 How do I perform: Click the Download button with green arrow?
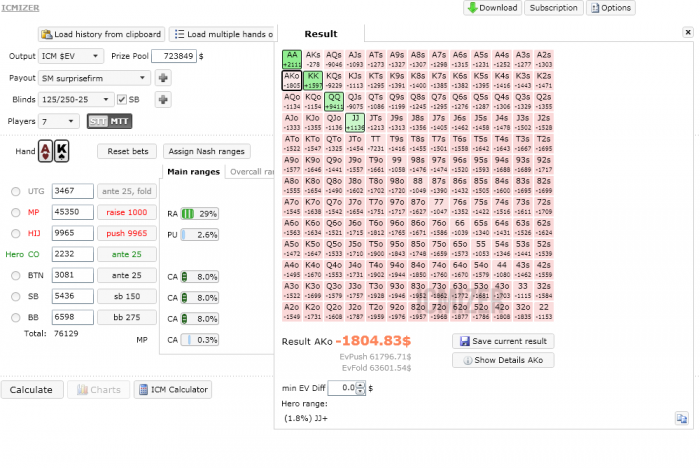click(492, 8)
